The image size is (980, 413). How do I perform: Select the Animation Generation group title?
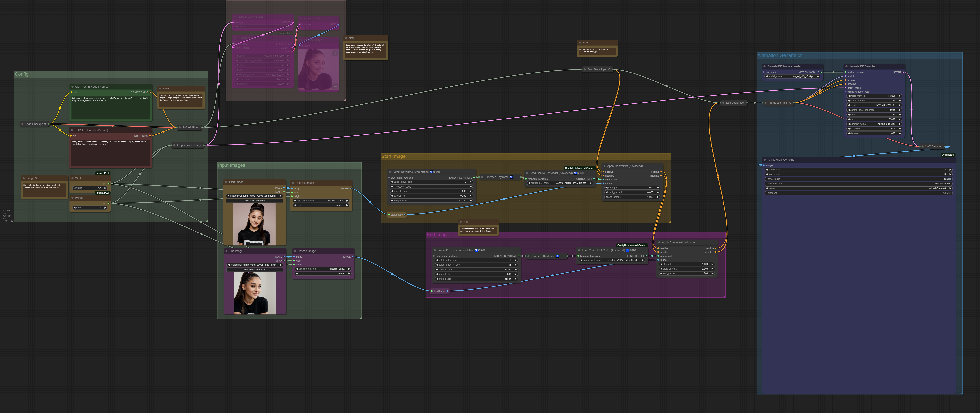tap(779, 56)
